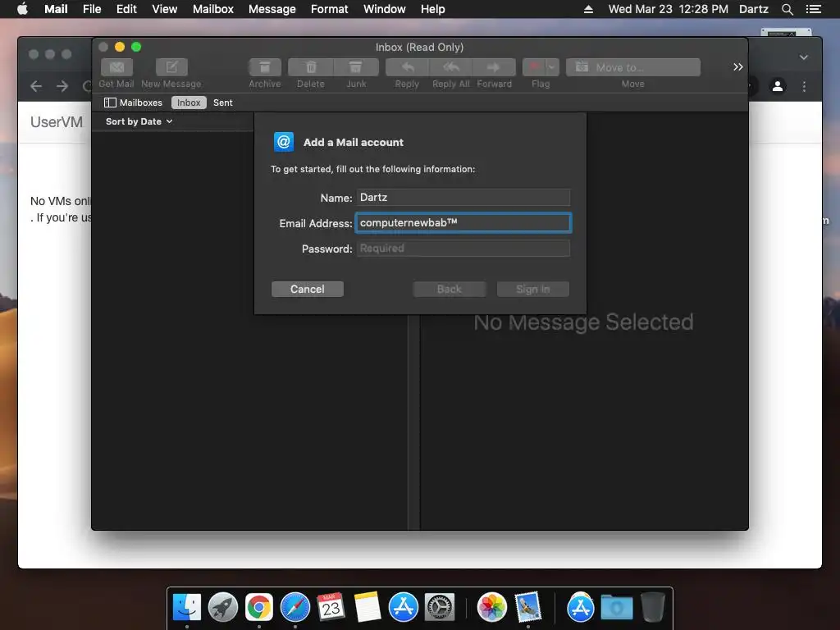Open Google Chrome from the Dock

(259, 608)
